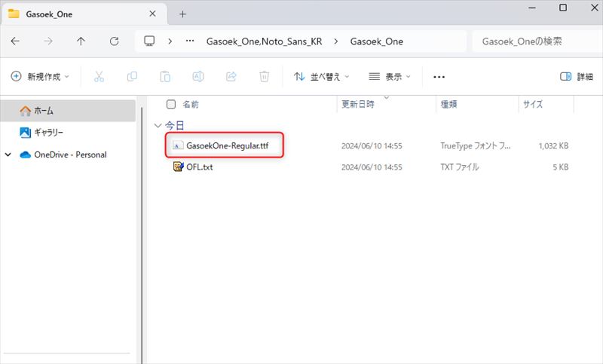Collapse the 今日 group
This screenshot has width=603, height=364.
(158, 125)
